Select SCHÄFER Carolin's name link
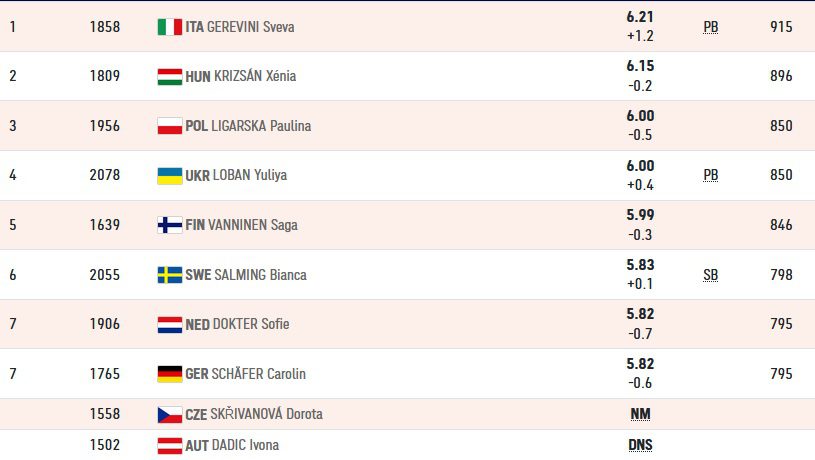This screenshot has width=815, height=460. point(258,374)
